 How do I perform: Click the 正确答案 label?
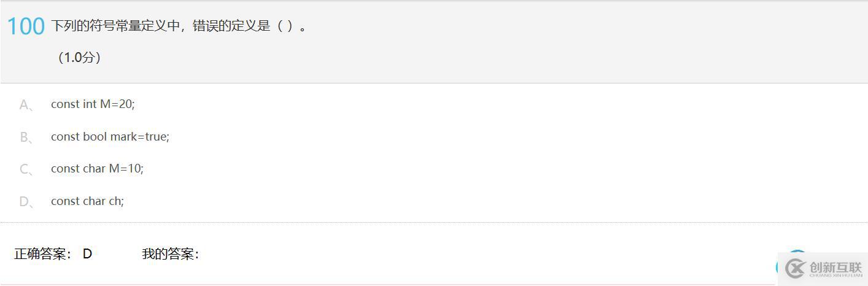[43, 254]
